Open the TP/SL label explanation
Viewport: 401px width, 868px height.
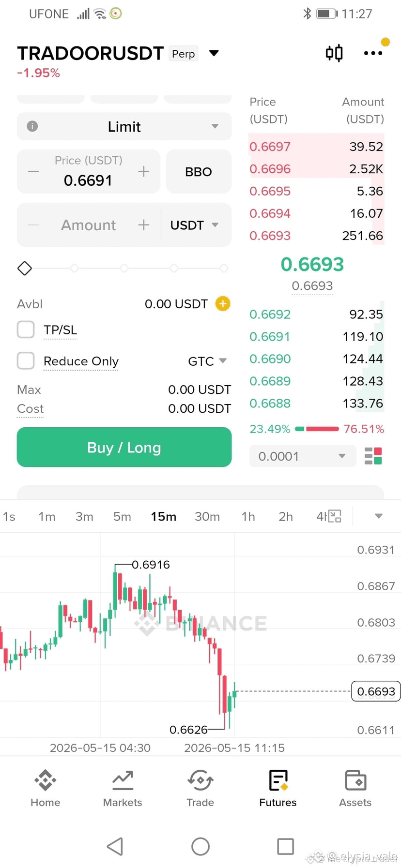(60, 330)
